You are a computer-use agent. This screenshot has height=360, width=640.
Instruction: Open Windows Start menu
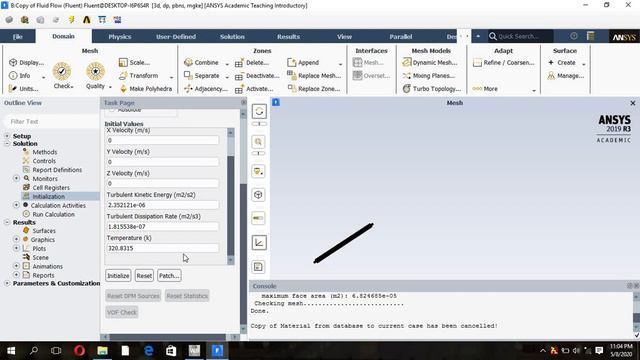[x=11, y=351]
